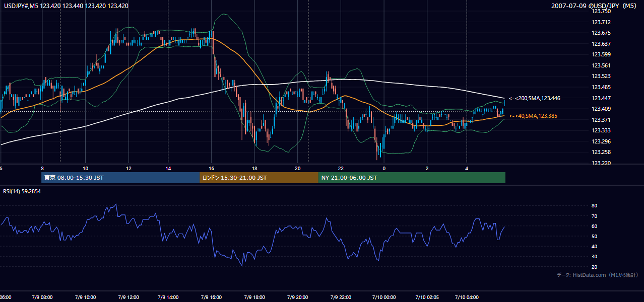Click price level 123.637 on axis

601,44
